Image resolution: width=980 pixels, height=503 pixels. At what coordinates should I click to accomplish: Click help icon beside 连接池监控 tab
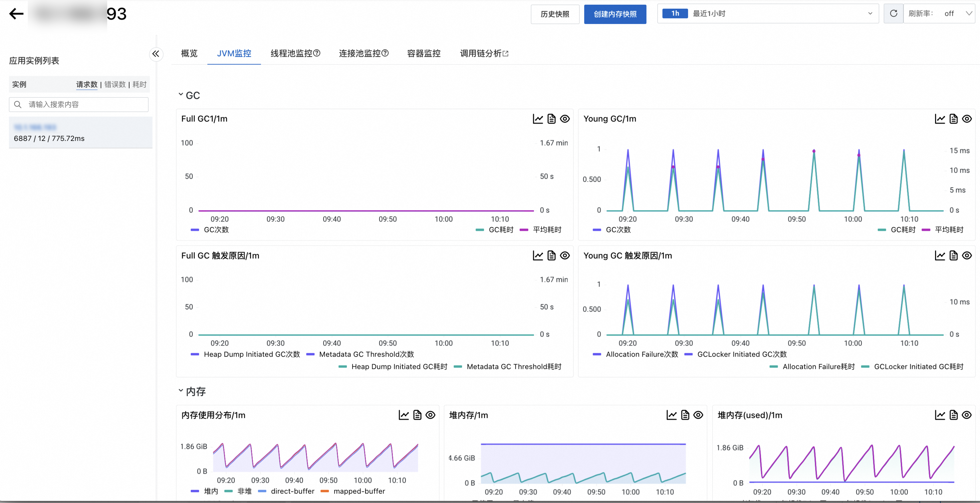click(x=385, y=53)
